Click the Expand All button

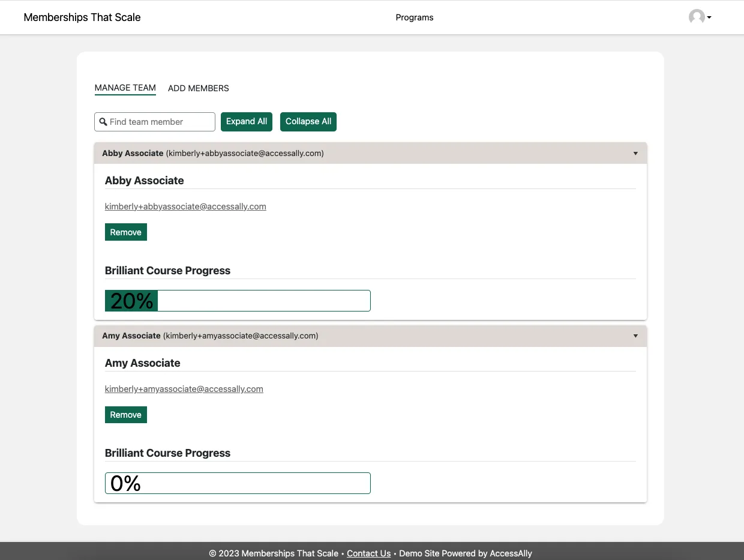click(x=246, y=121)
